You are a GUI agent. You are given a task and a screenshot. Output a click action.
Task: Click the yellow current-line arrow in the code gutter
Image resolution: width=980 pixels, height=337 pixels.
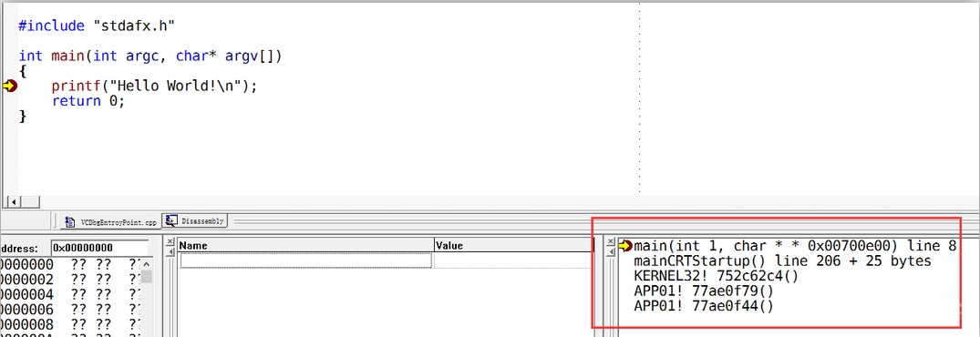point(10,87)
